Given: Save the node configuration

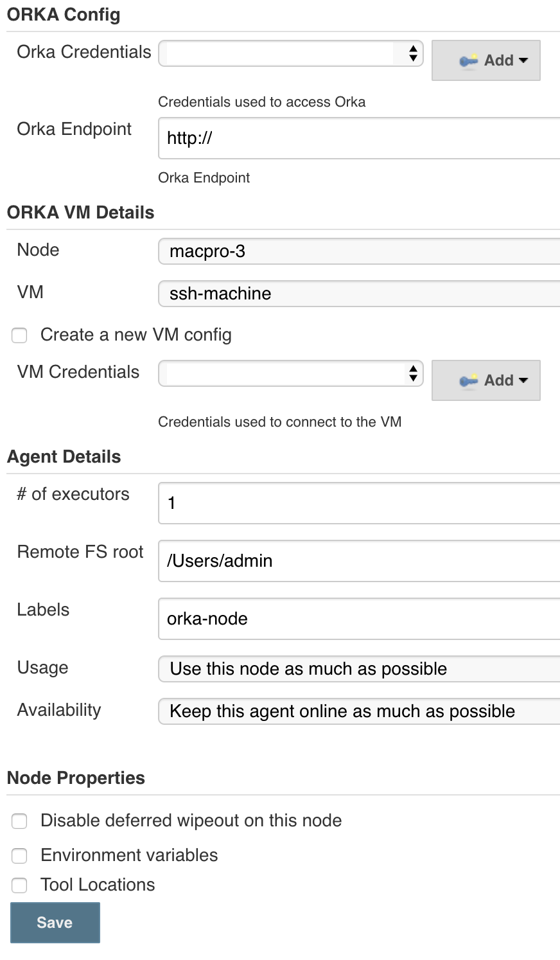Looking at the screenshot, I should click(55, 923).
